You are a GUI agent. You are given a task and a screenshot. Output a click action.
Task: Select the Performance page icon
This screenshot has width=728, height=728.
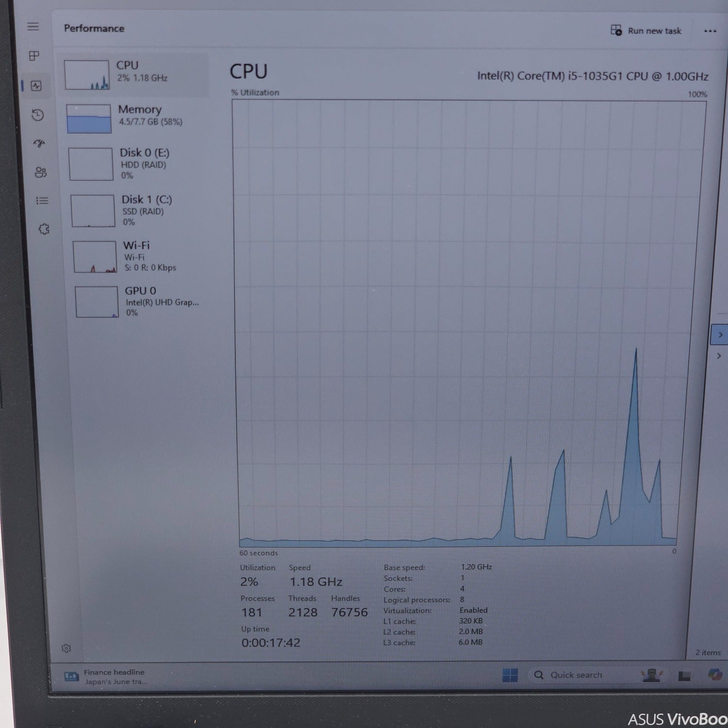tap(36, 86)
